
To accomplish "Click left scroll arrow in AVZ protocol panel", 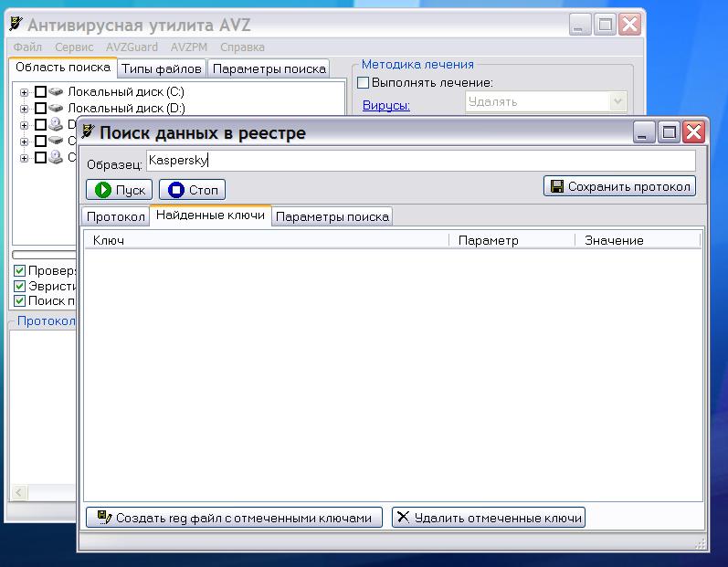I will click(x=18, y=492).
